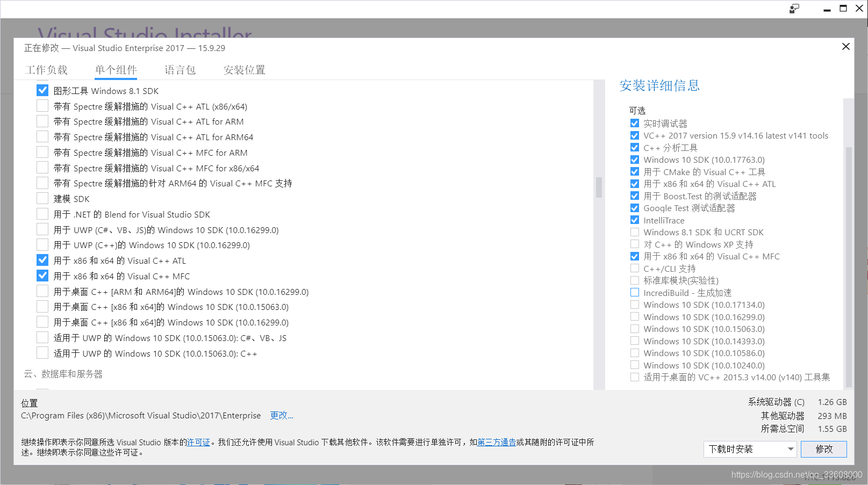Check UWP (C++) Windows 10 SDK 16299

tap(42, 244)
